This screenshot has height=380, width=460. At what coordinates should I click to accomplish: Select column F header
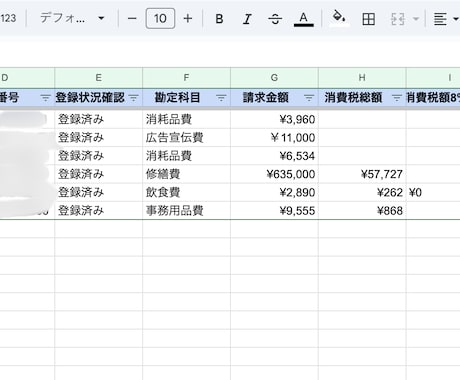tap(186, 78)
